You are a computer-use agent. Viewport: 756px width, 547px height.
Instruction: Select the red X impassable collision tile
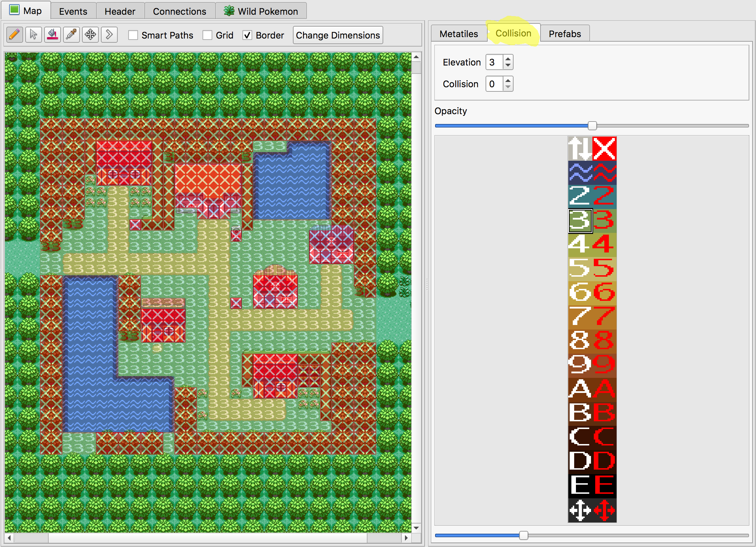[604, 148]
